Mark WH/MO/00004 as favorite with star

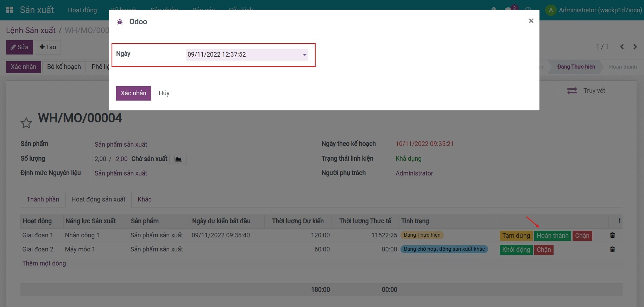(x=26, y=123)
